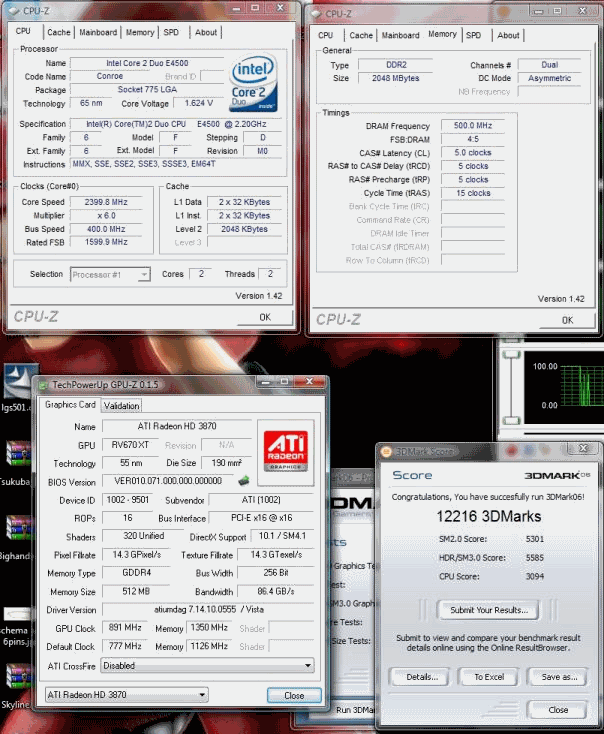The width and height of the screenshot is (604, 734).
Task: Click Submit Your Results button
Action: pos(488,610)
